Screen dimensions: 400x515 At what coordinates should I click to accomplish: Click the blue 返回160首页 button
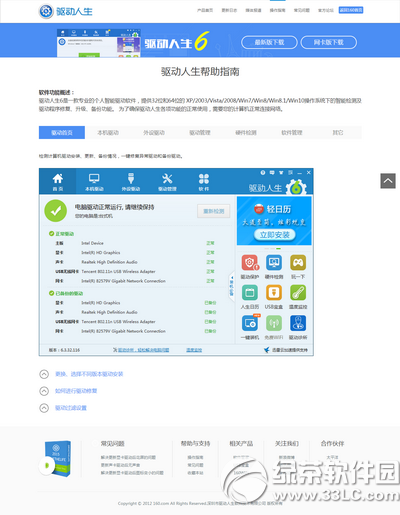(x=351, y=10)
